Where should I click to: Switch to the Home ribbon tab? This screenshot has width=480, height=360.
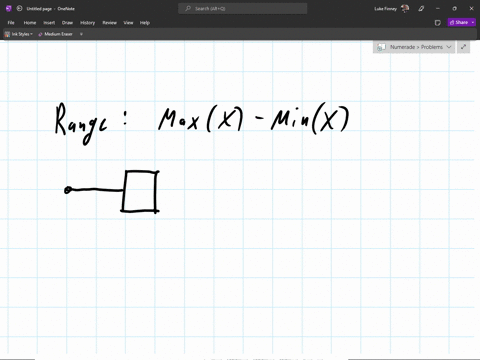click(30, 23)
